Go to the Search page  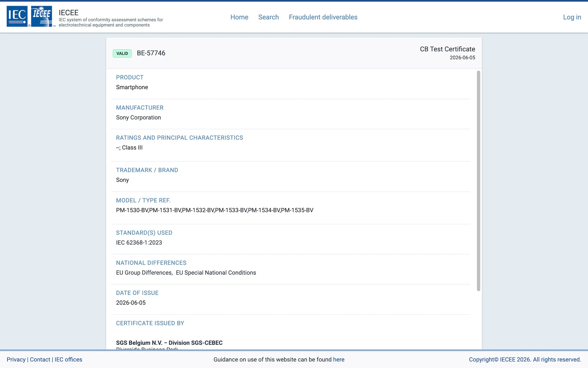269,17
